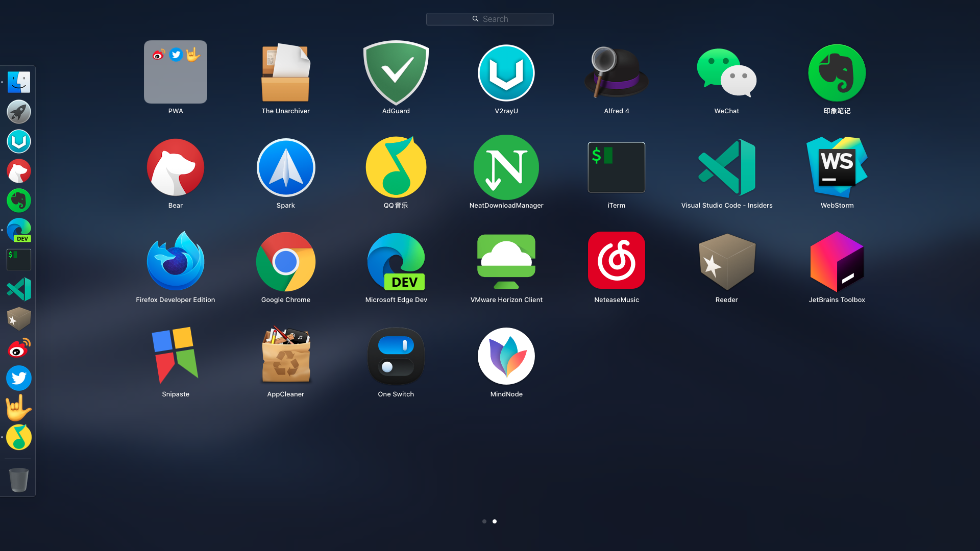Start the iTerm terminal
This screenshot has width=980, height=551.
coord(616,167)
